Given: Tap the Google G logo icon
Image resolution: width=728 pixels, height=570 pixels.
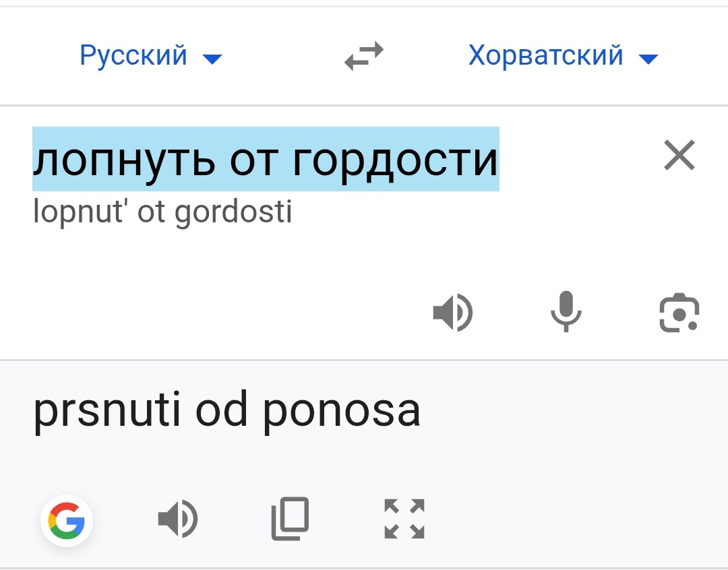Looking at the screenshot, I should click(x=67, y=521).
